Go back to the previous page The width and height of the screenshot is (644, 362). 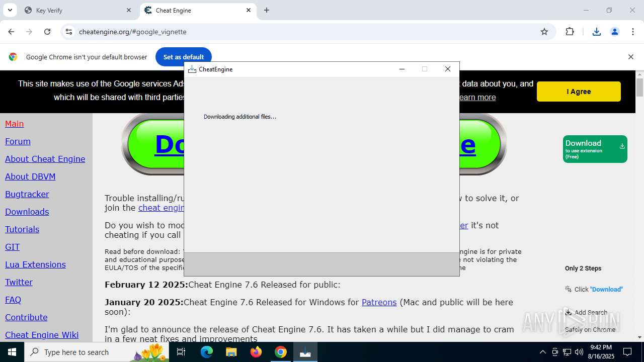11,32
